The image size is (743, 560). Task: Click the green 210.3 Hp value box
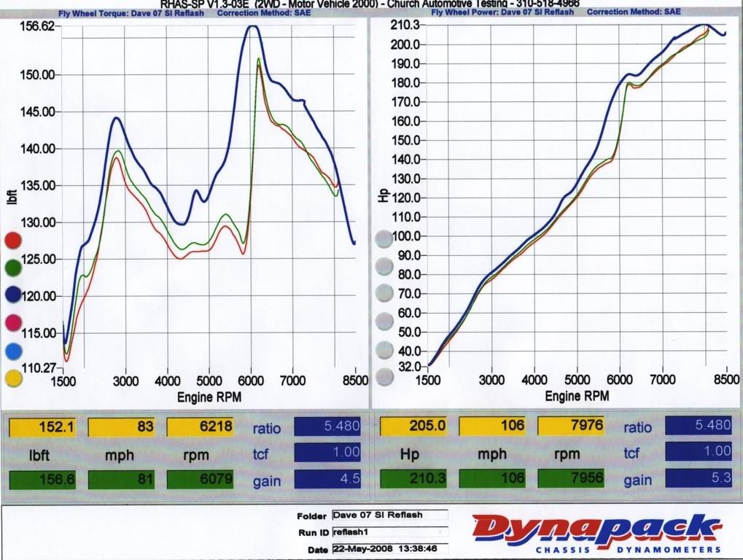click(x=413, y=480)
